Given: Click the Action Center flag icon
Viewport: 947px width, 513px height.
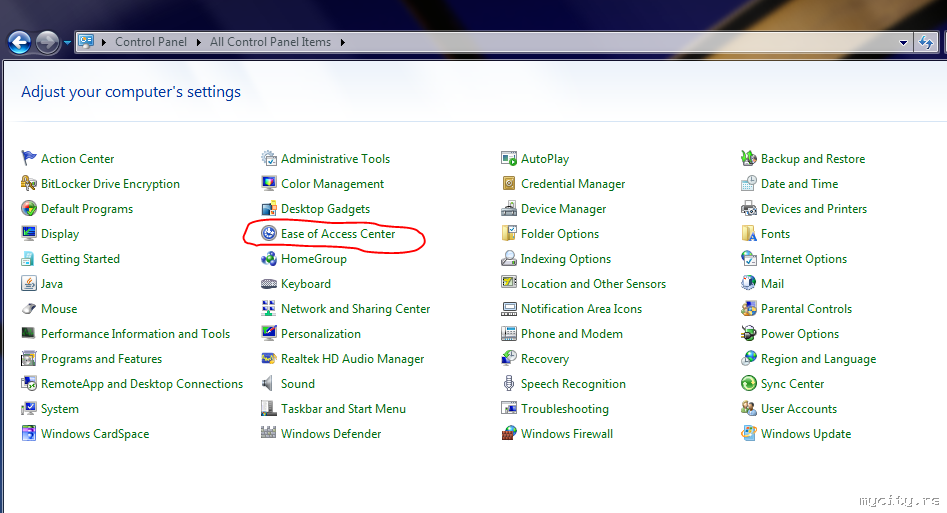Looking at the screenshot, I should click(x=28, y=158).
